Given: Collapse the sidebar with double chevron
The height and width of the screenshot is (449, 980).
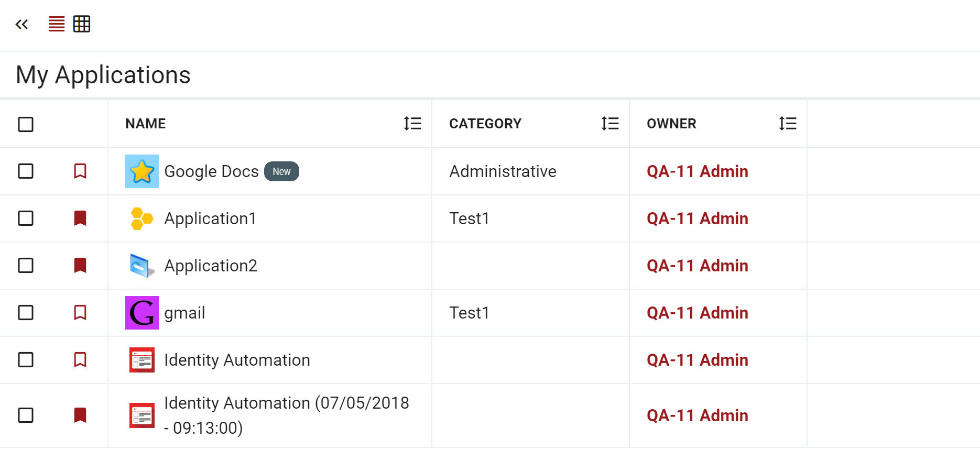Looking at the screenshot, I should tap(21, 24).
